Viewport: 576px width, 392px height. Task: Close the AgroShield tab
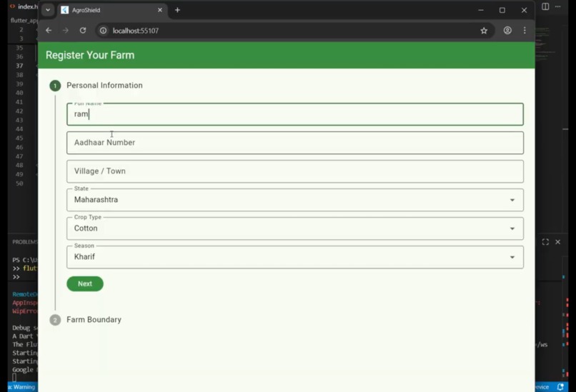(160, 10)
